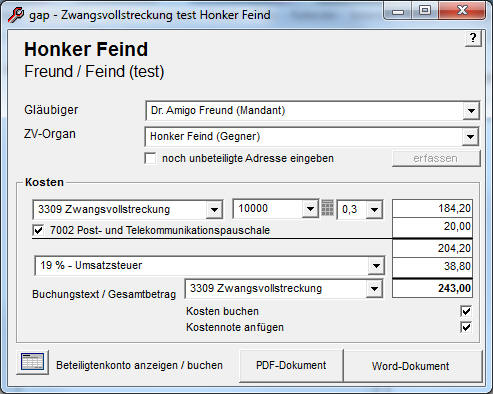Image resolution: width=493 pixels, height=394 pixels.
Task: Expand the 0,3 rate dropdown
Action: 374,210
